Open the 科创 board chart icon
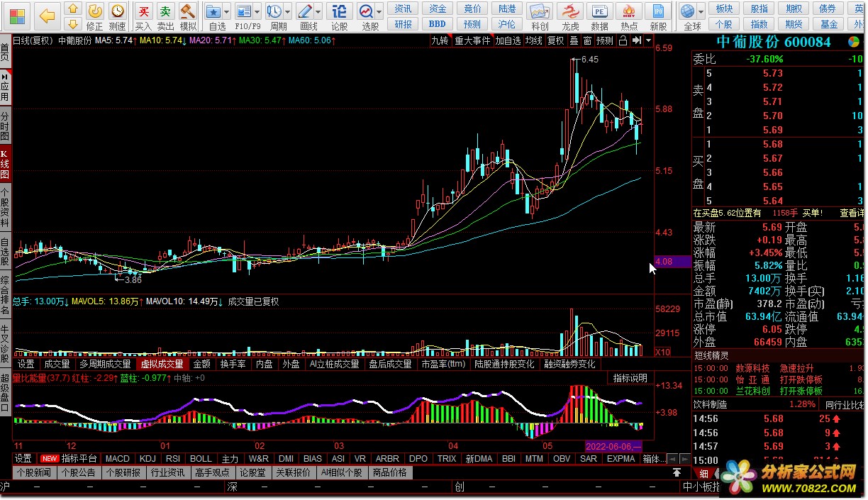Image resolution: width=868 pixels, height=500 pixels. [540, 11]
